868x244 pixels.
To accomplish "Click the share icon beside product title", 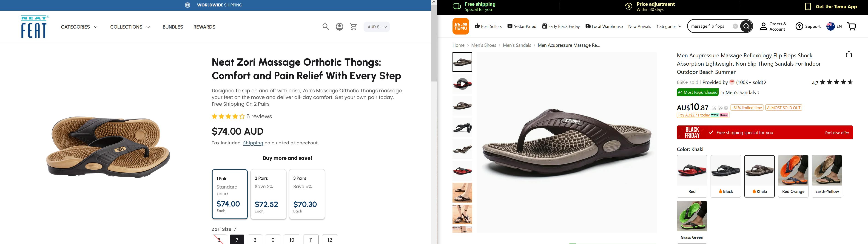I will point(848,54).
